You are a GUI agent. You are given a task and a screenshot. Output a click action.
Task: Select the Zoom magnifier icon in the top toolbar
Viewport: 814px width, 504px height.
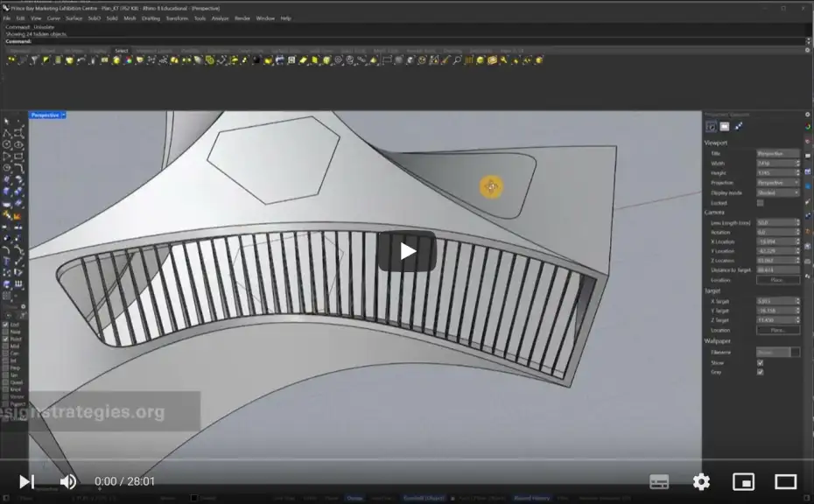(x=457, y=60)
